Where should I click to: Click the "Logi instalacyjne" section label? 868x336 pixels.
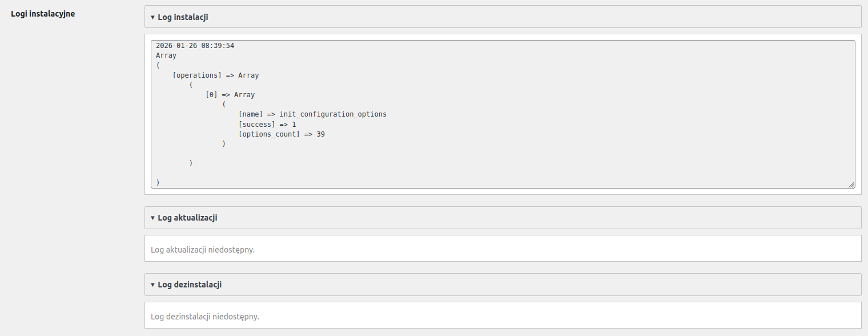click(43, 14)
